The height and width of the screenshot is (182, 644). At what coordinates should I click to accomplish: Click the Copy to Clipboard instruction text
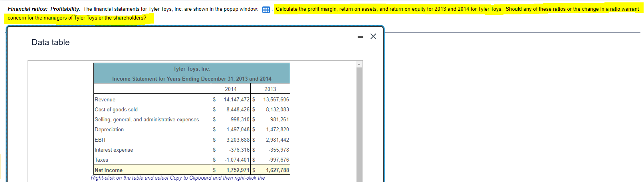click(x=178, y=178)
